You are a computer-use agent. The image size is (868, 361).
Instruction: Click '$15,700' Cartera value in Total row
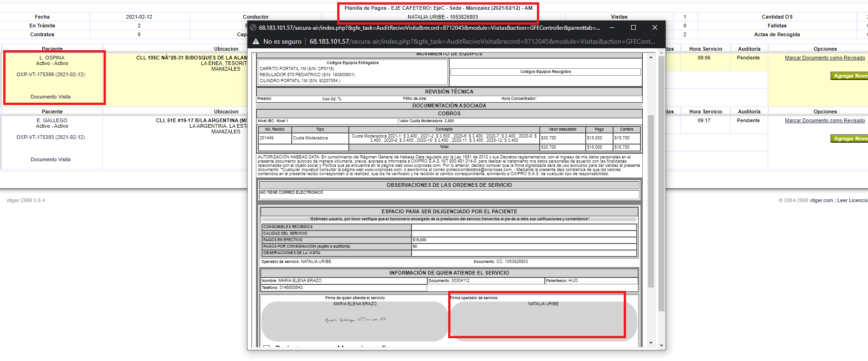622,147
